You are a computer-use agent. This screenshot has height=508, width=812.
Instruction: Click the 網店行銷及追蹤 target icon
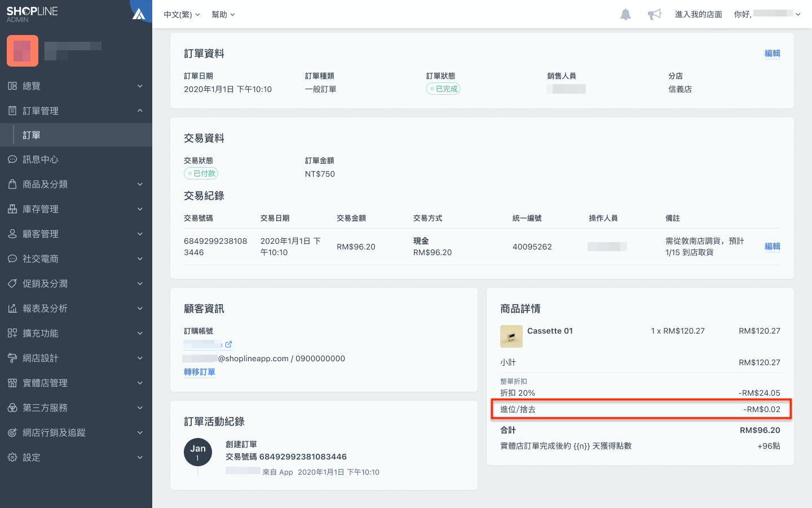12,432
